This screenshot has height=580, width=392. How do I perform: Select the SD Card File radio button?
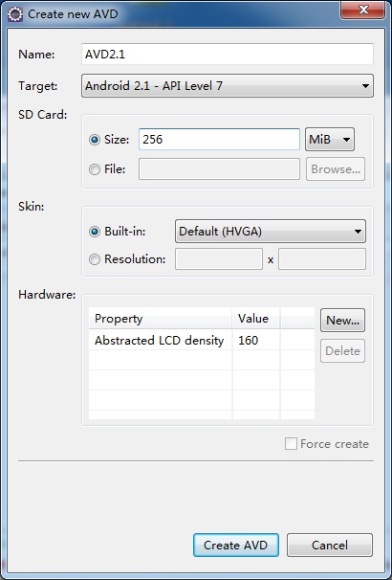coord(95,169)
